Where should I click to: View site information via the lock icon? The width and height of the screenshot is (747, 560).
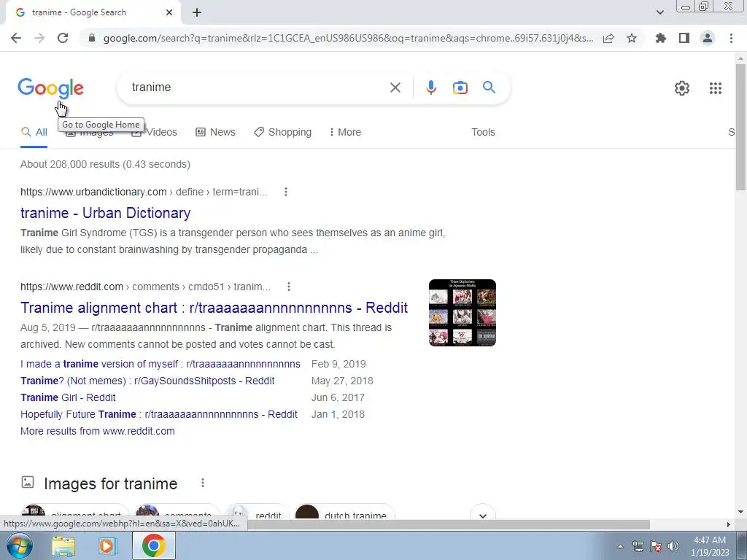click(x=92, y=38)
